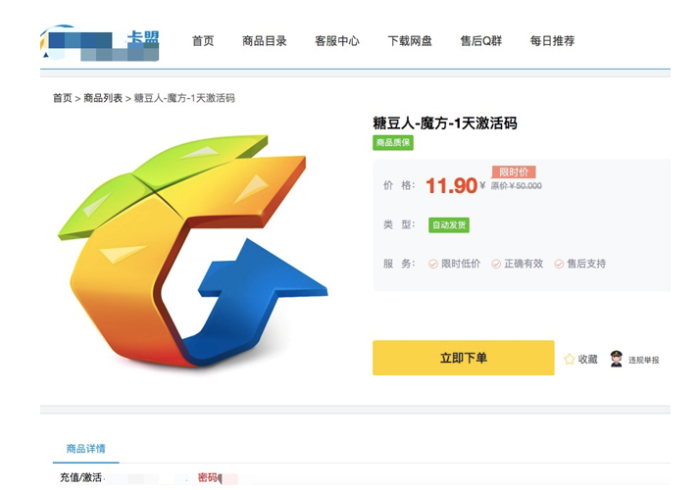This screenshot has width=700, height=490.
Task: Click the green 自动发货 tag
Action: coord(449,225)
